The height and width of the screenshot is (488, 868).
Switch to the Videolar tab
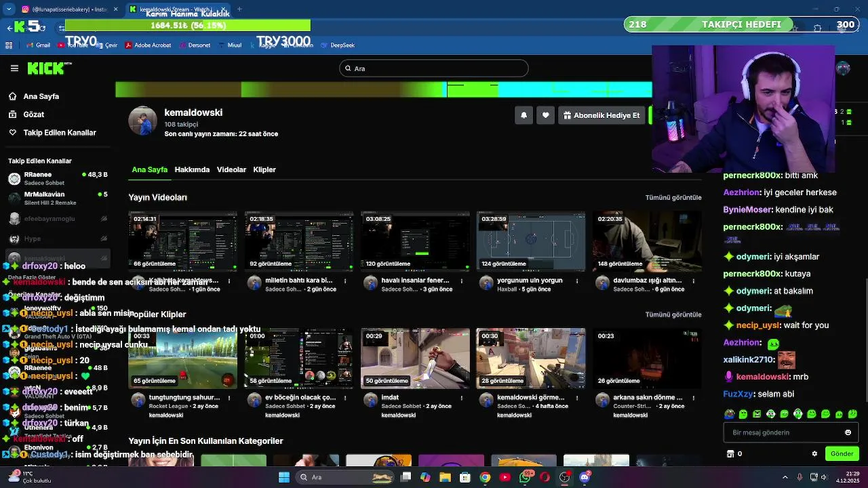(x=231, y=169)
